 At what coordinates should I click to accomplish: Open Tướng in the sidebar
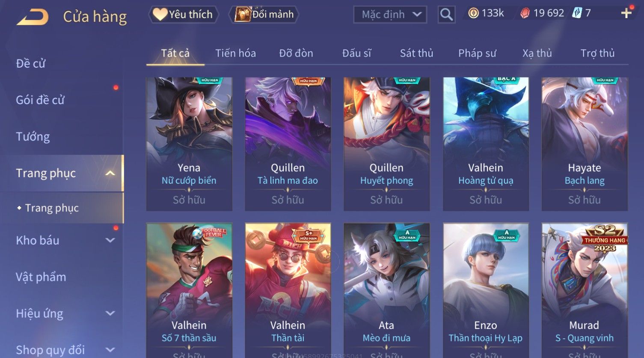(x=33, y=137)
